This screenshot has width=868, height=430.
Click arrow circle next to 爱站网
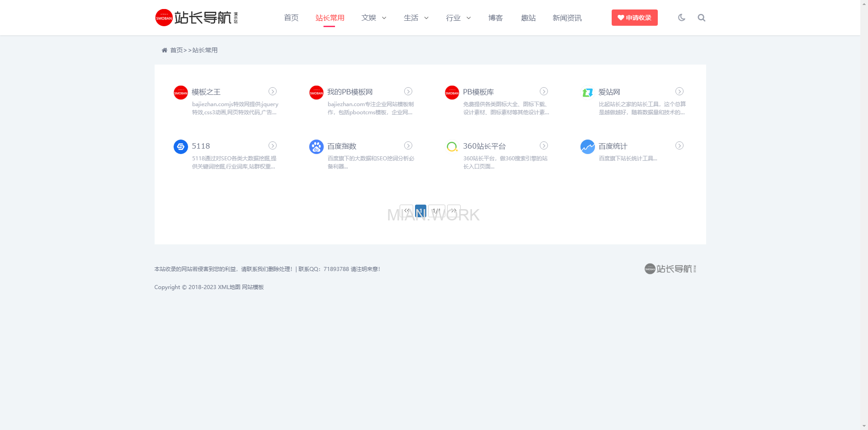(679, 91)
